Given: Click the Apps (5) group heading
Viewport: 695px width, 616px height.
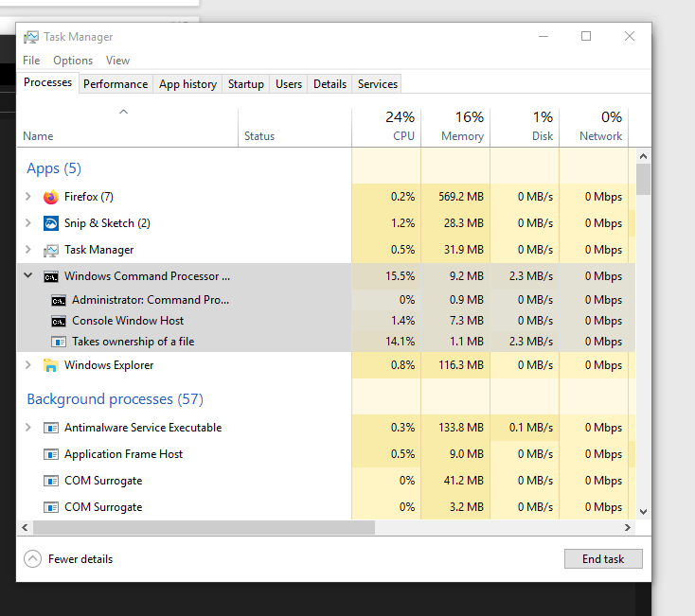Looking at the screenshot, I should click(54, 168).
